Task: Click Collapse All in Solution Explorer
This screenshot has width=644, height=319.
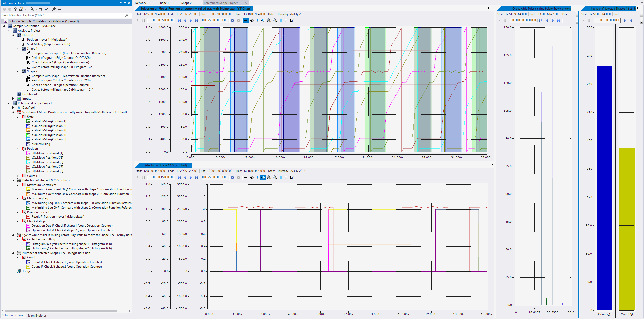Action: click(46, 9)
